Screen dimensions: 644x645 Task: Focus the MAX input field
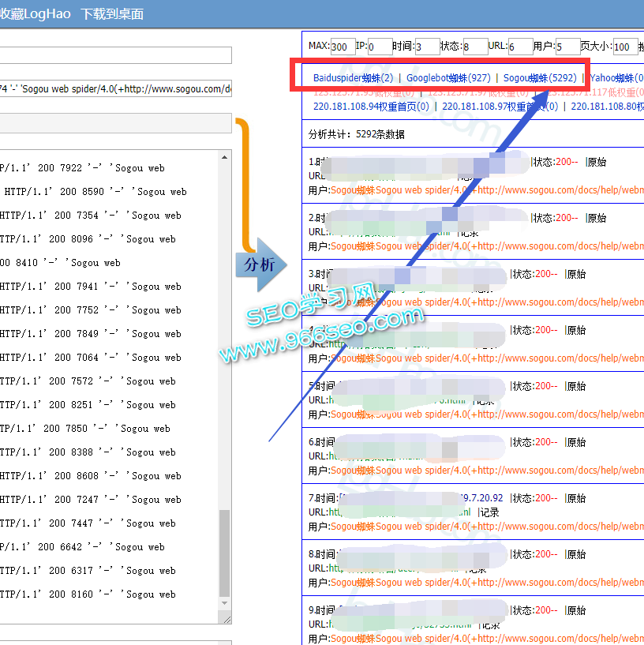[343, 47]
